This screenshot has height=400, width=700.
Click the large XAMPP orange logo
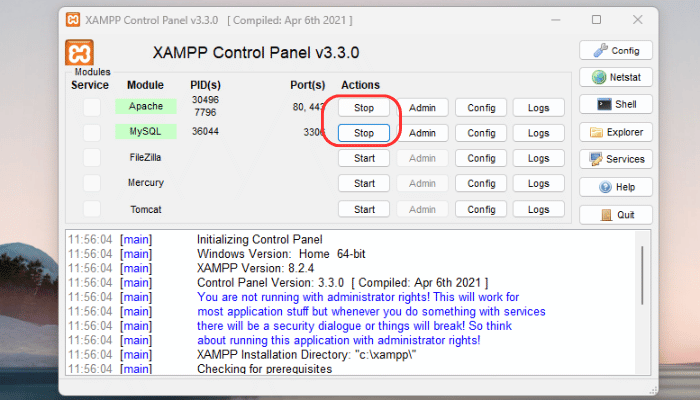pyautogui.click(x=79, y=53)
